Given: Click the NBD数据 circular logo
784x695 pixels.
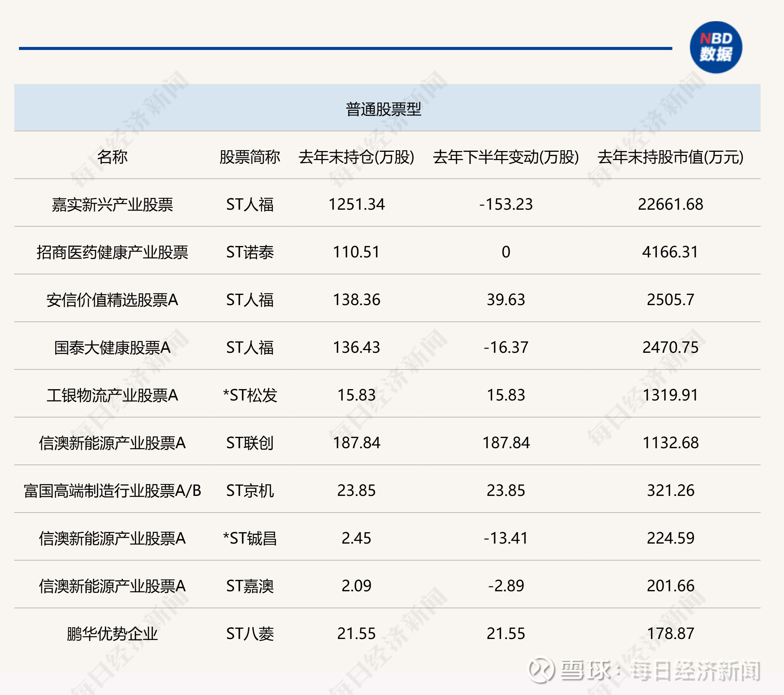Looking at the screenshot, I should pyautogui.click(x=716, y=47).
